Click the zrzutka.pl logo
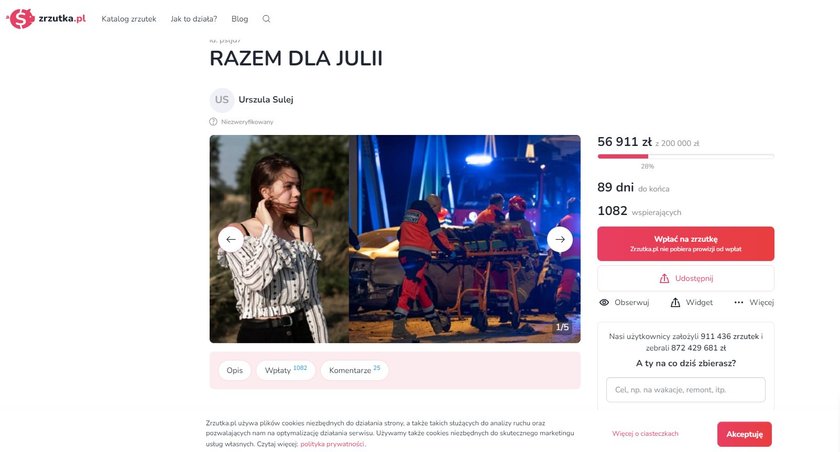 tap(46, 19)
